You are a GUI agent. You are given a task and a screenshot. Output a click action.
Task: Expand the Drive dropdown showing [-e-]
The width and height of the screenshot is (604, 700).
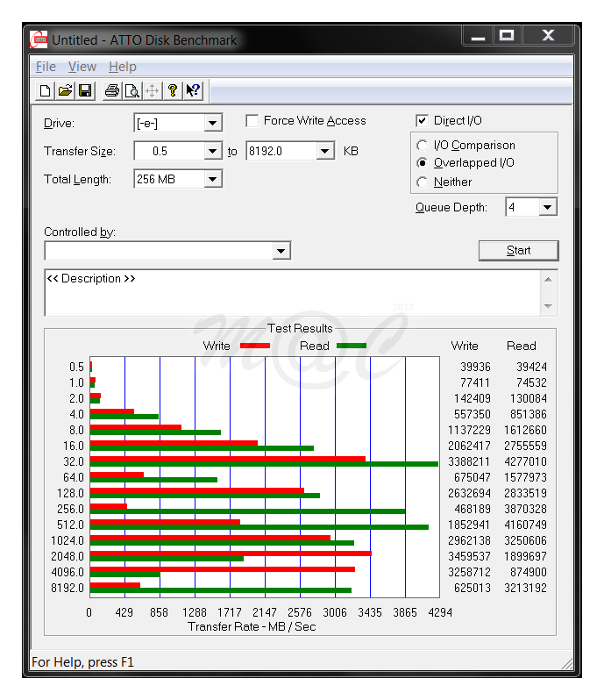click(213, 123)
